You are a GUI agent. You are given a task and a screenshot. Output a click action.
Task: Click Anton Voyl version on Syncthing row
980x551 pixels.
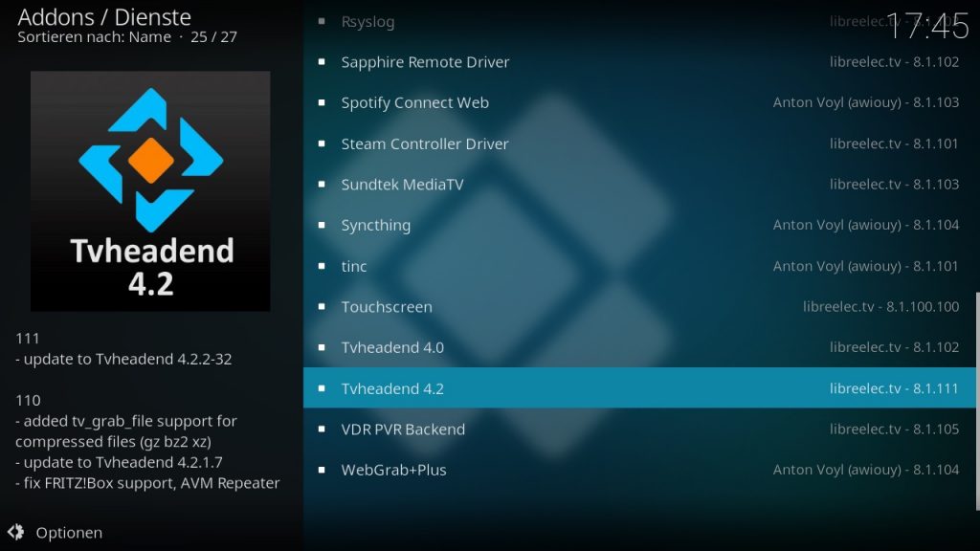pyautogui.click(x=865, y=225)
